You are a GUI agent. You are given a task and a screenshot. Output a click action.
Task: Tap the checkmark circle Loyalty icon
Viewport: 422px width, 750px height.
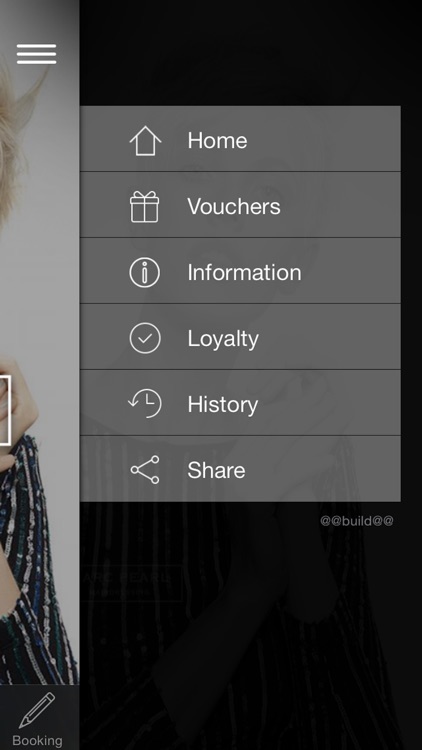145,338
